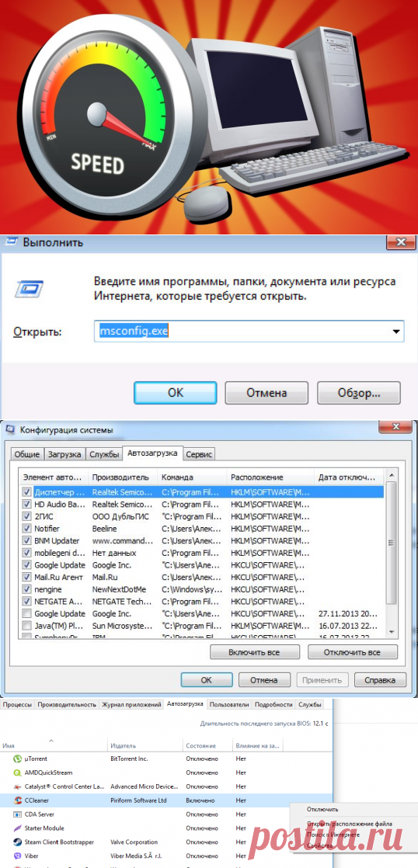Click the Автозагрузка list vertical scrollbar thumb

pyautogui.click(x=391, y=543)
